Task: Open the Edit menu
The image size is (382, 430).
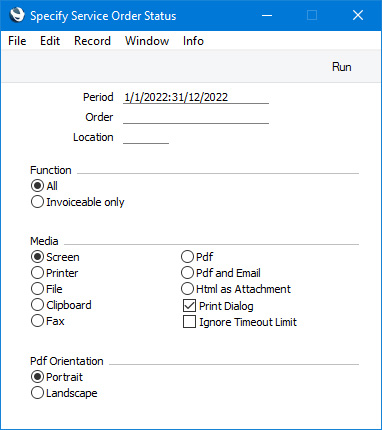Action: (x=50, y=41)
